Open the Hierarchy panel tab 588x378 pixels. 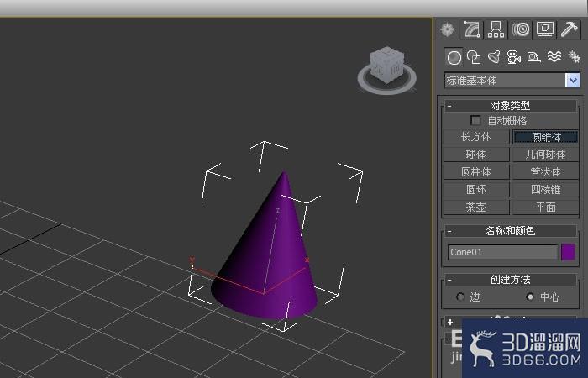pyautogui.click(x=496, y=29)
